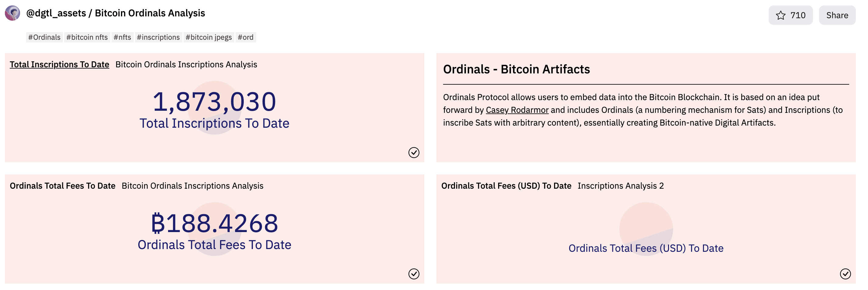Click the checkmark icon on Total Inscriptions panel
Image resolution: width=868 pixels, height=290 pixels.
pyautogui.click(x=414, y=153)
